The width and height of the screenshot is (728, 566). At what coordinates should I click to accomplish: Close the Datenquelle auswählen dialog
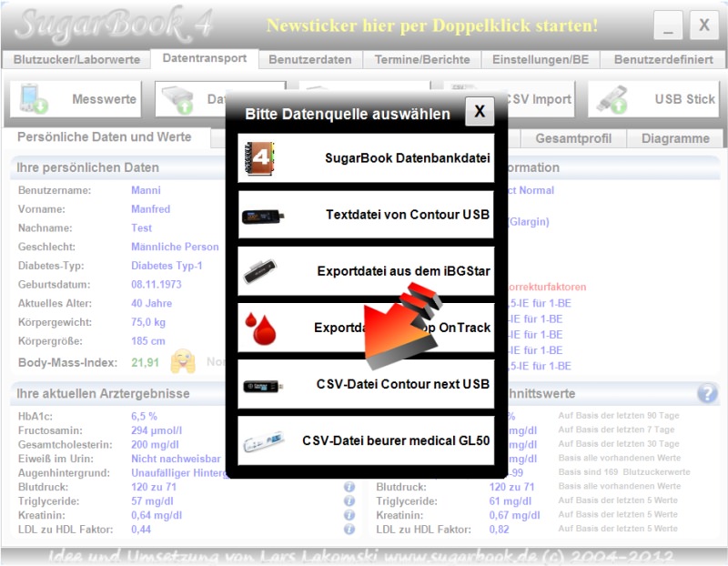pos(480,111)
